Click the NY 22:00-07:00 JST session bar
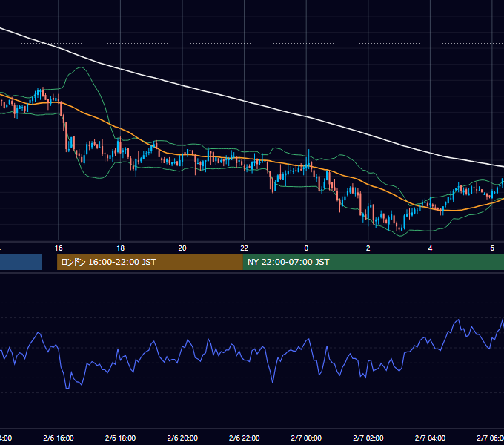 pyautogui.click(x=373, y=262)
